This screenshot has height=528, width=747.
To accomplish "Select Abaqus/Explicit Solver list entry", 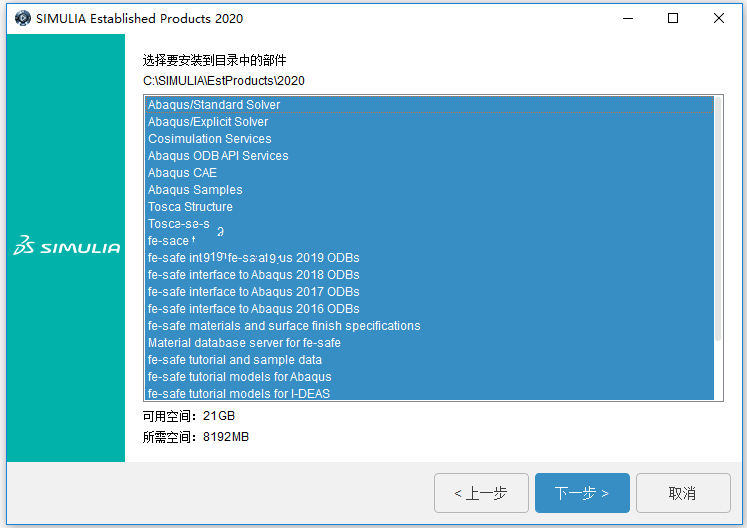I will (429, 122).
